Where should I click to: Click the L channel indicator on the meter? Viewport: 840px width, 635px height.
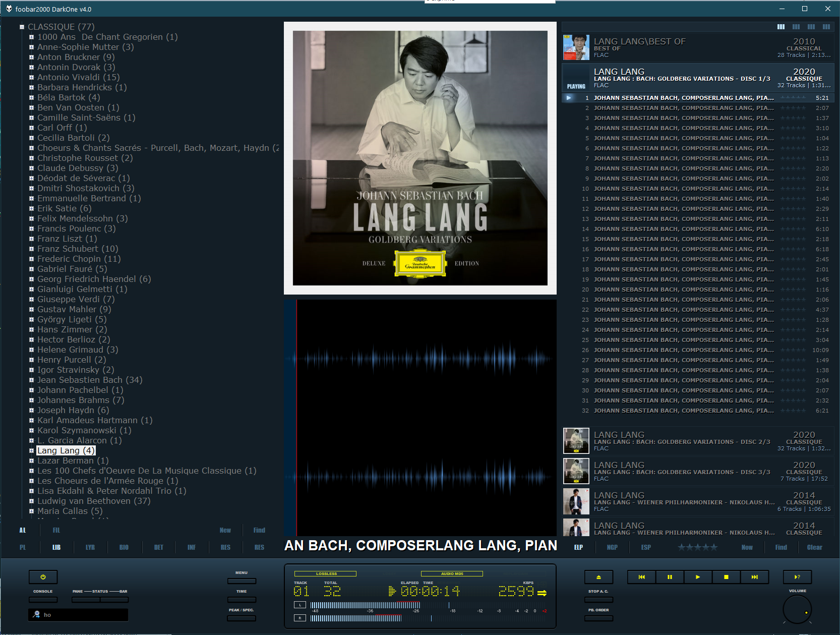(x=300, y=605)
